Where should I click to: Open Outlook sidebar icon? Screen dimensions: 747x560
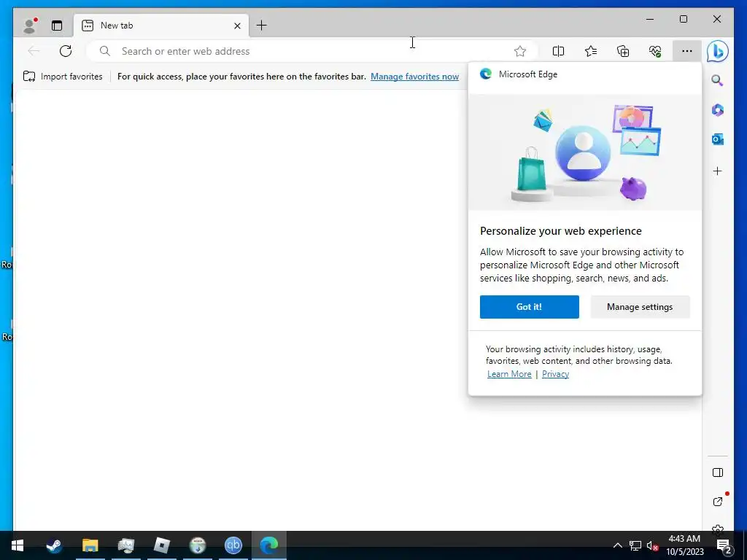click(x=718, y=139)
